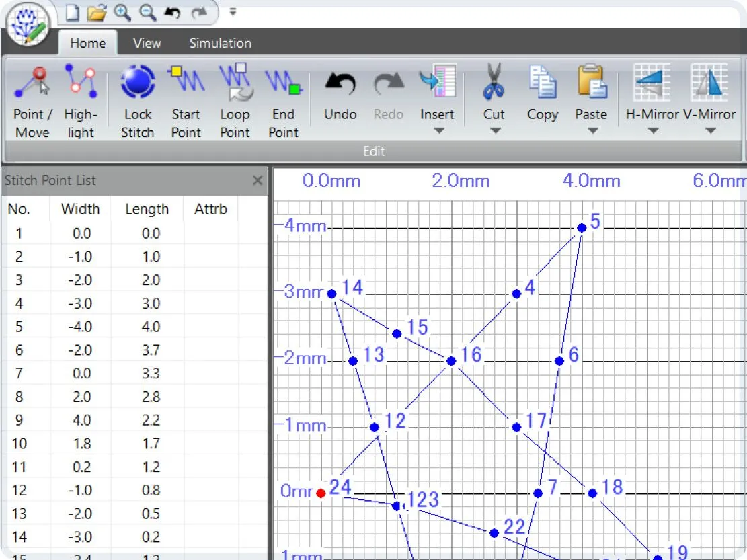The image size is (747, 560).
Task: Open a file via the quick access folder icon
Action: pyautogui.click(x=96, y=12)
